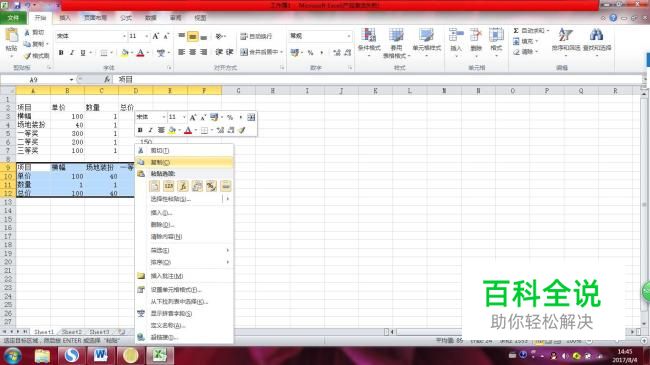Select Copy (复制) in the context menu
Viewport: 650px width, 365px height.
pyautogui.click(x=184, y=162)
